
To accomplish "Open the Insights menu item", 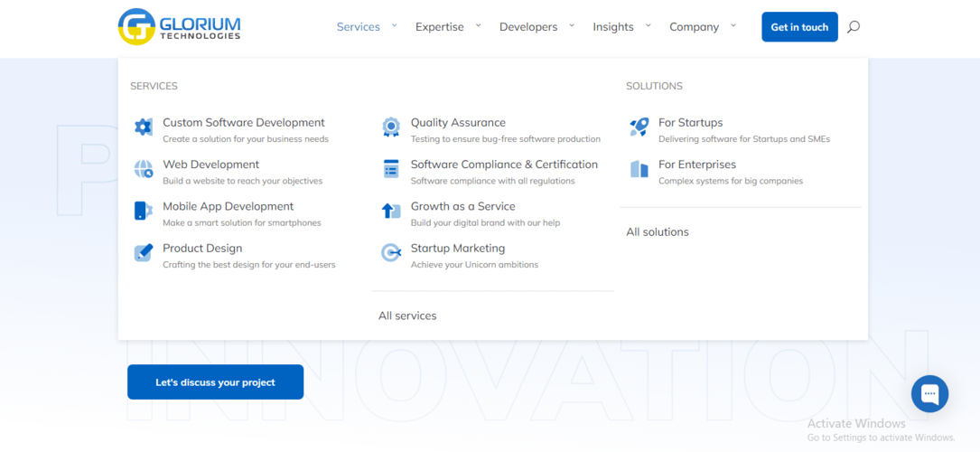I will (612, 27).
